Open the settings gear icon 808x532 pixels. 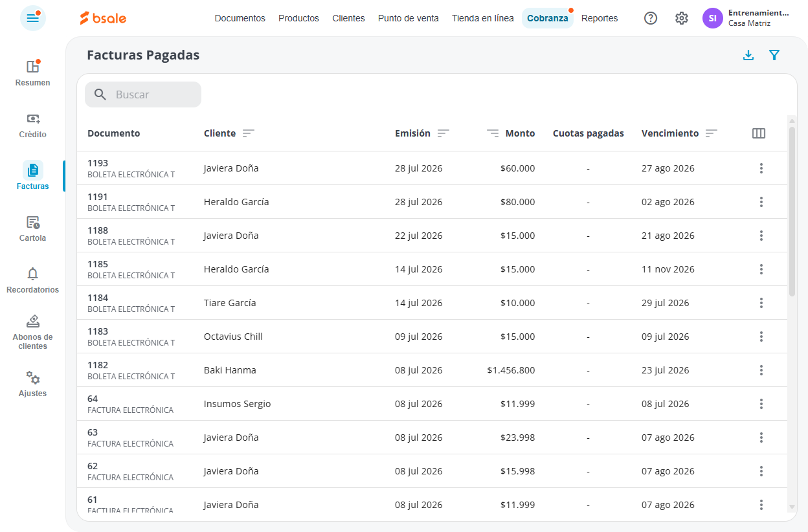click(682, 18)
